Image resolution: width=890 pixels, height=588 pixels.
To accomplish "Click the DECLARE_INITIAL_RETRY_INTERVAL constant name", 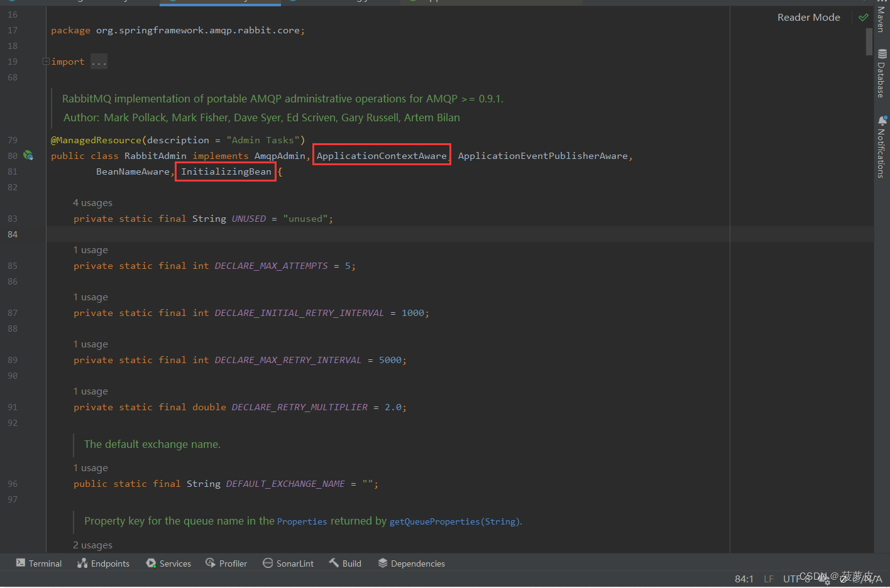I will [x=299, y=313].
